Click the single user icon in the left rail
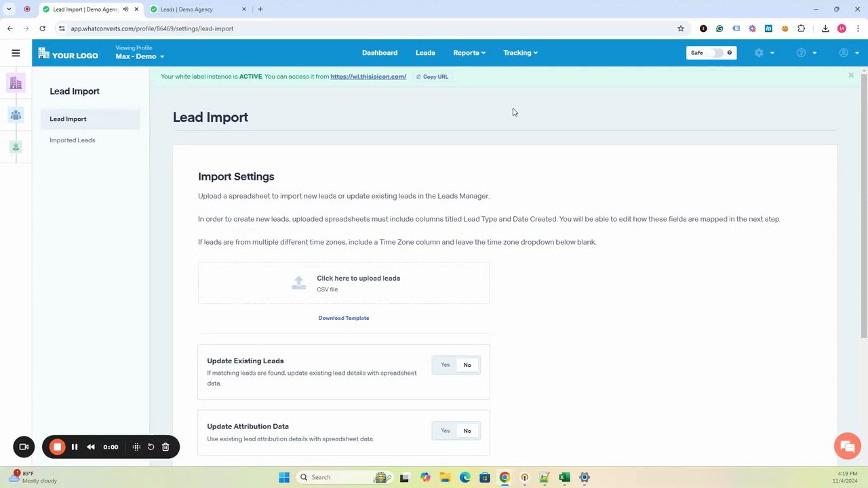The height and width of the screenshot is (488, 868). [x=16, y=147]
